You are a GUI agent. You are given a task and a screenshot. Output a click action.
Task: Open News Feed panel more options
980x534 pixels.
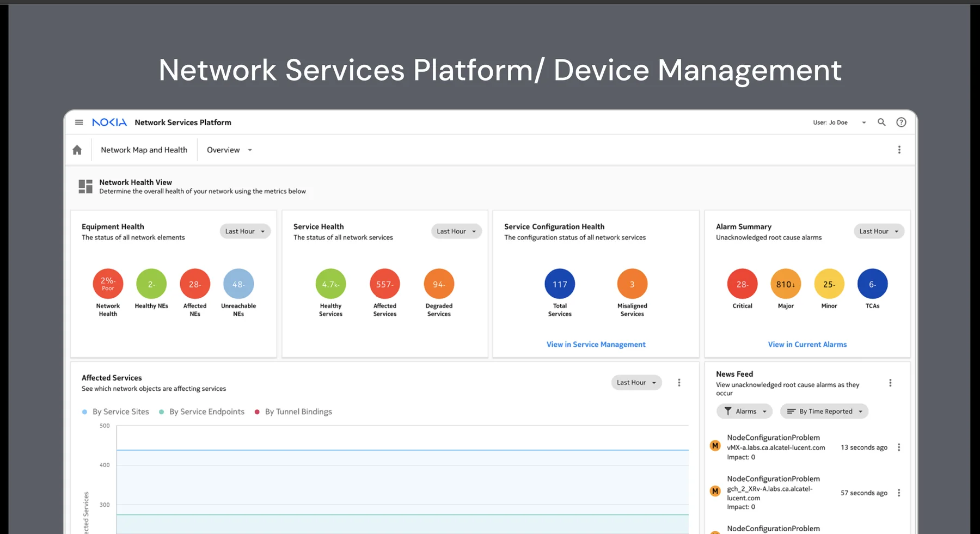[891, 383]
